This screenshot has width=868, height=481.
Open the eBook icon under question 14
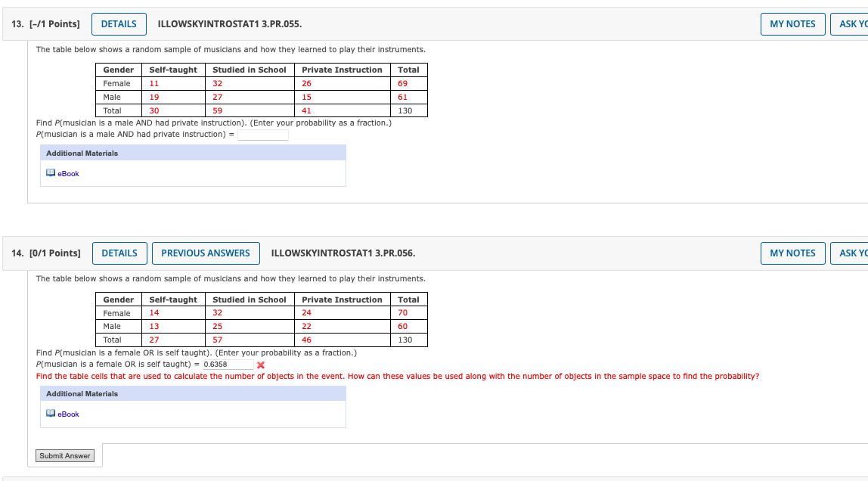tap(50, 414)
